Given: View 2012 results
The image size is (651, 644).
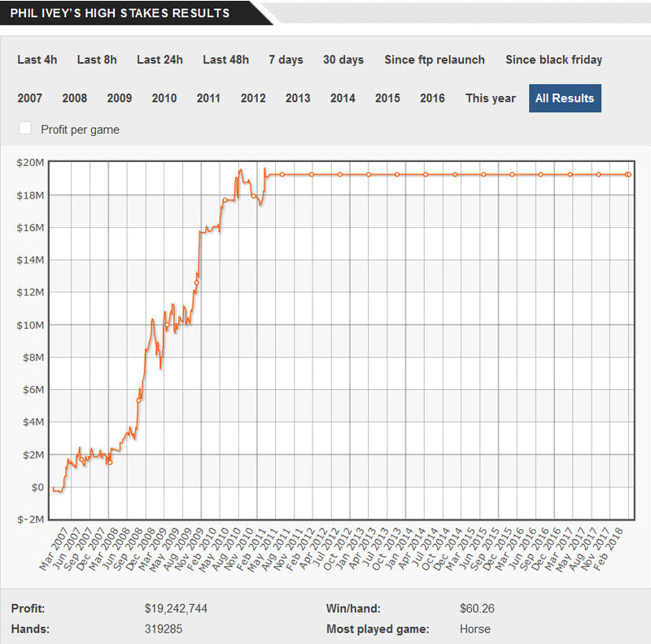Looking at the screenshot, I should click(x=253, y=98).
